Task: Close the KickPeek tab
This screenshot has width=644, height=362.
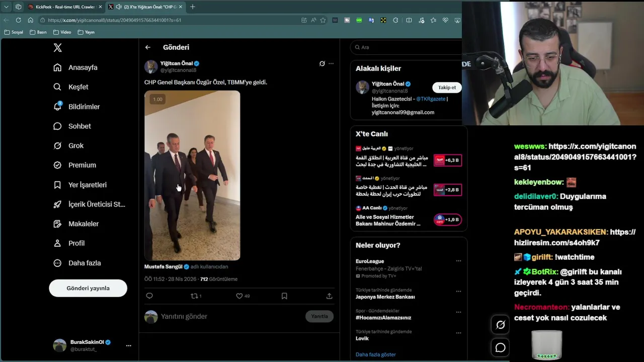Action: coord(100,7)
